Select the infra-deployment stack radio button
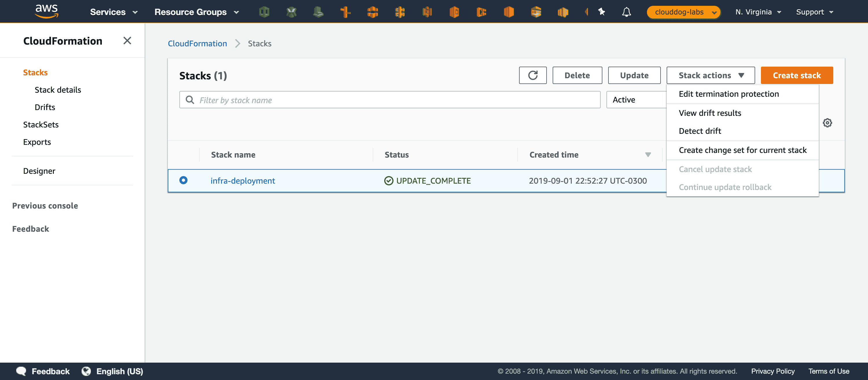Viewport: 868px width, 380px height. (183, 180)
